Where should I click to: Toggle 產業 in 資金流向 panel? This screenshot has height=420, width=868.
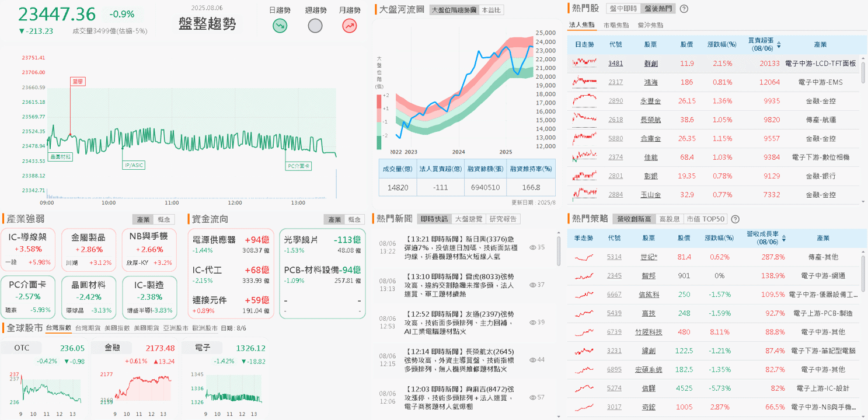pos(334,219)
